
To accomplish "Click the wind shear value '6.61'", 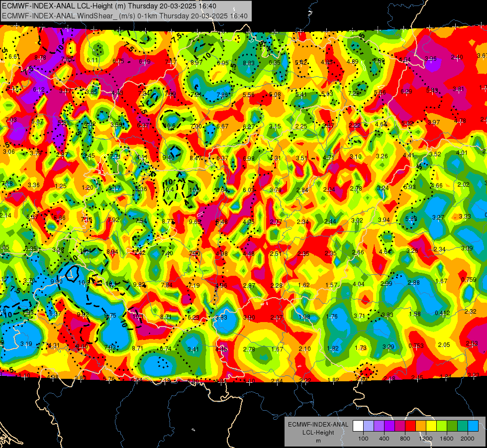I will coord(14,57).
